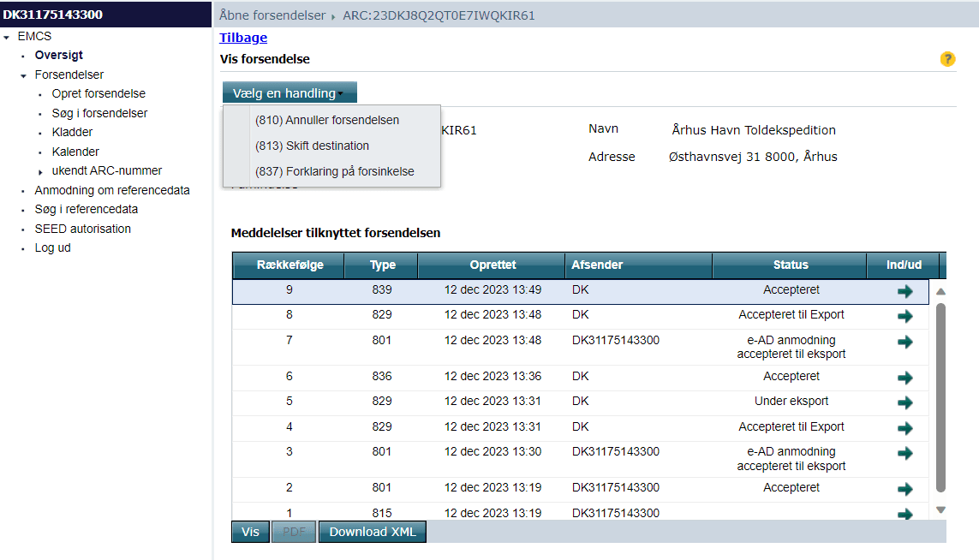Click the scrollbar down arrow in messages table

point(940,509)
